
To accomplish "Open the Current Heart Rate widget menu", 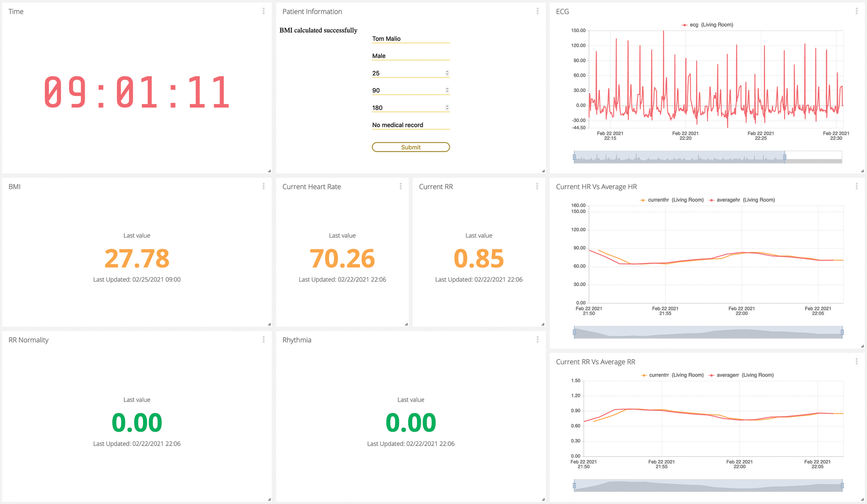I will pyautogui.click(x=400, y=186).
